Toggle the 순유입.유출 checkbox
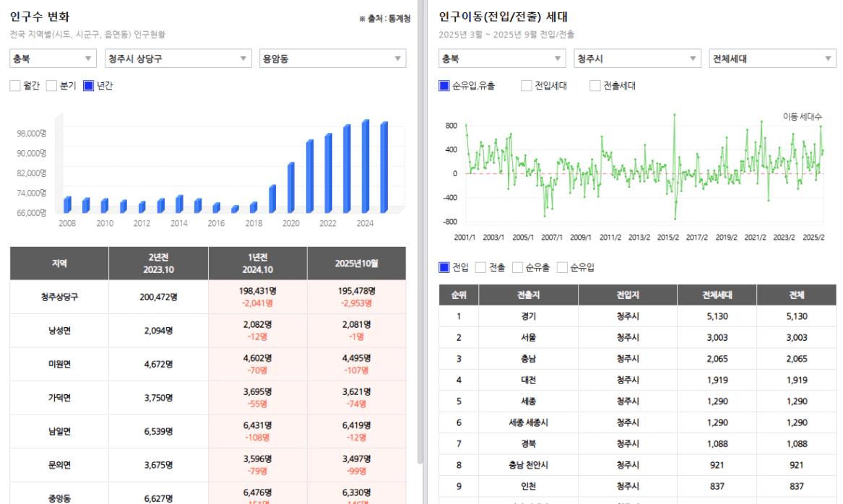843x504 pixels. click(444, 86)
